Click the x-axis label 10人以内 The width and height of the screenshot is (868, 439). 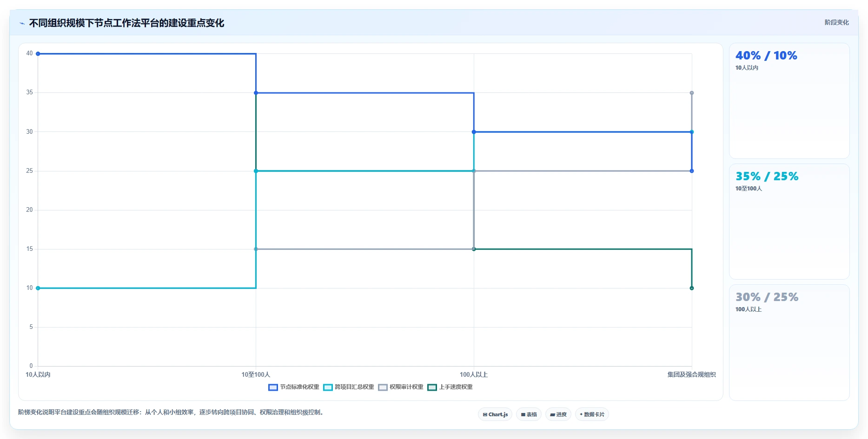pos(38,374)
